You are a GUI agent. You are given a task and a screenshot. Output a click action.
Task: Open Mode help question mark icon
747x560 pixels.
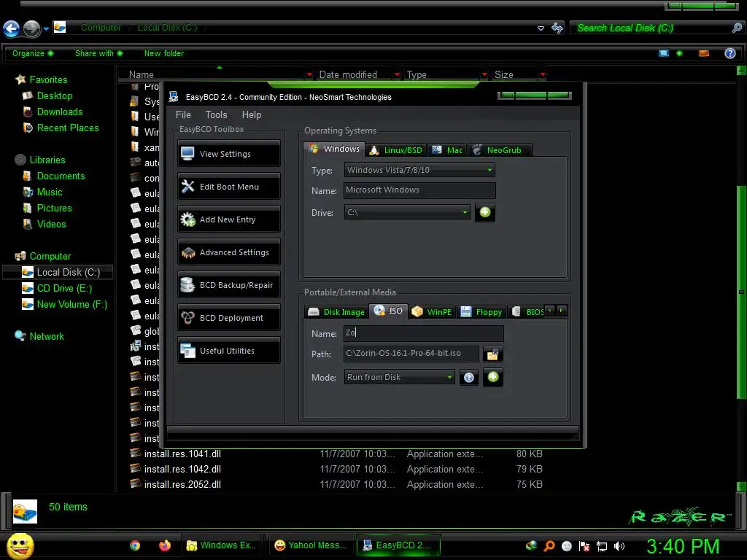(469, 378)
